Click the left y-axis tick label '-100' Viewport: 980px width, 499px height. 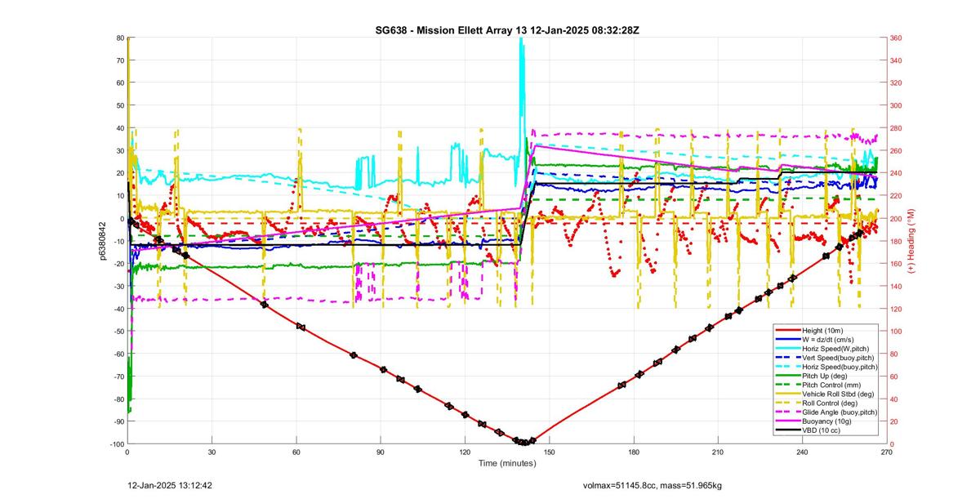coord(115,443)
